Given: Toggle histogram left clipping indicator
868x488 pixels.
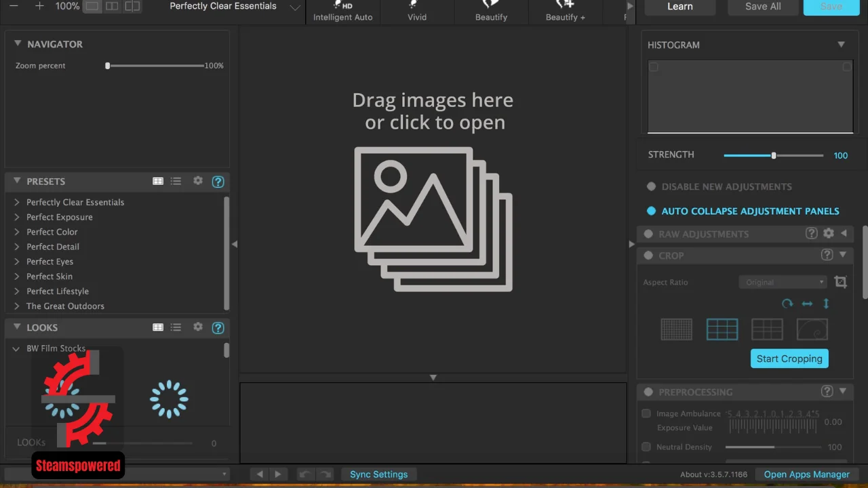Looking at the screenshot, I should (654, 67).
